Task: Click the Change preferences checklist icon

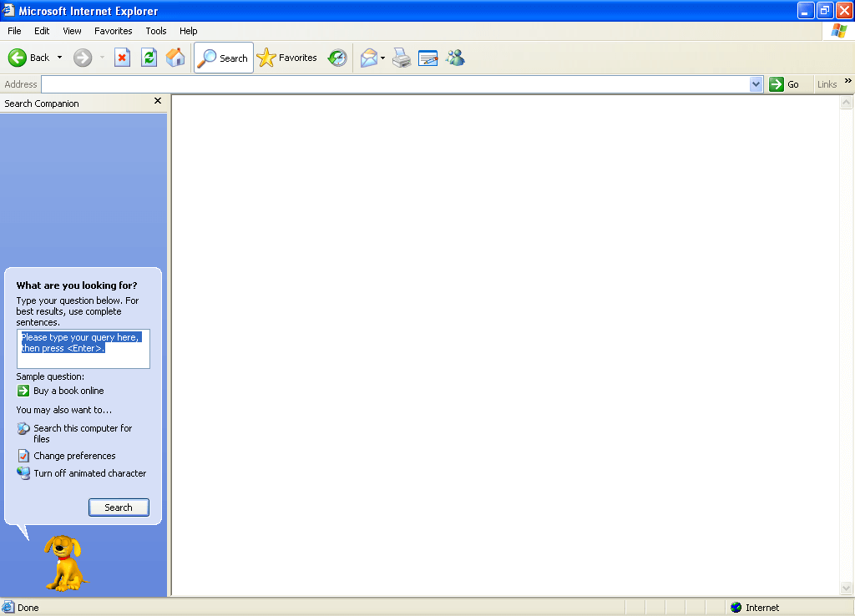Action: point(23,456)
